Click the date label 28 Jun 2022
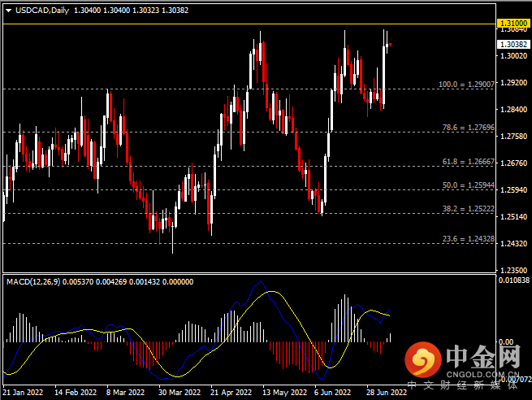Screen dimensions: 532x400 click(x=387, y=393)
